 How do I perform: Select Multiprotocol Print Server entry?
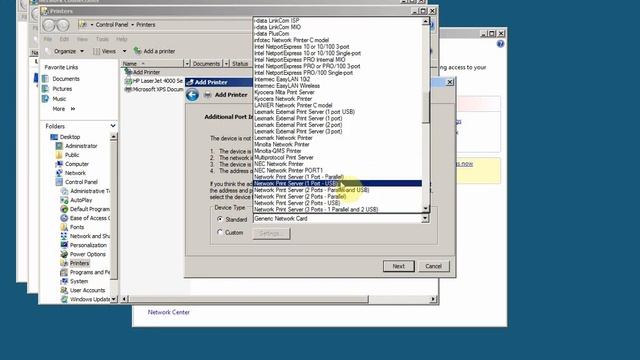[337, 157]
